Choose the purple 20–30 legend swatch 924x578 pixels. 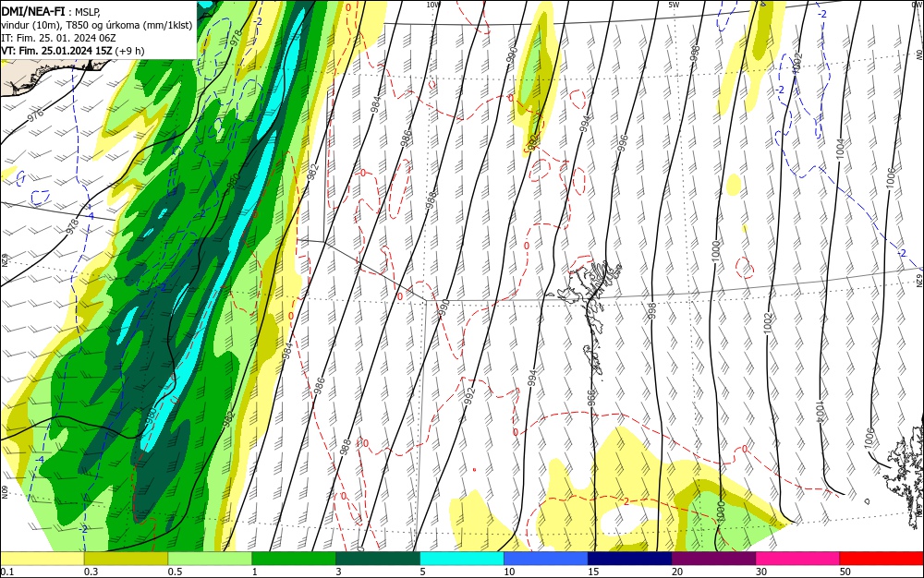click(713, 559)
